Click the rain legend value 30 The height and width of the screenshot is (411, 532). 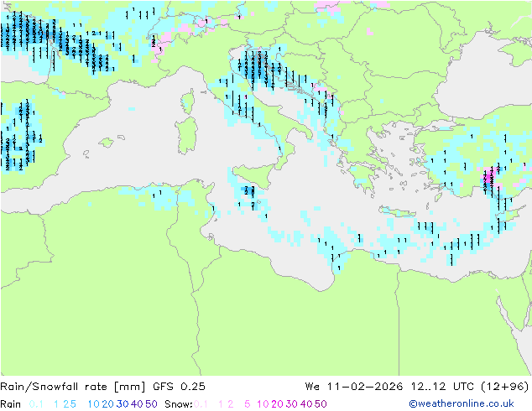[x=123, y=404]
